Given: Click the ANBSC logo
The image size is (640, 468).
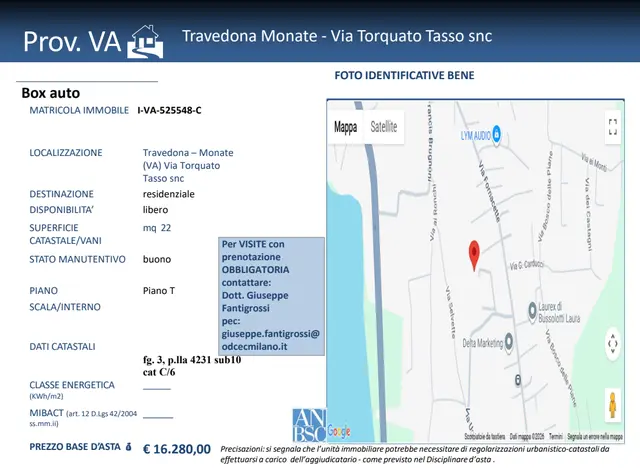Looking at the screenshot, I should (x=309, y=425).
